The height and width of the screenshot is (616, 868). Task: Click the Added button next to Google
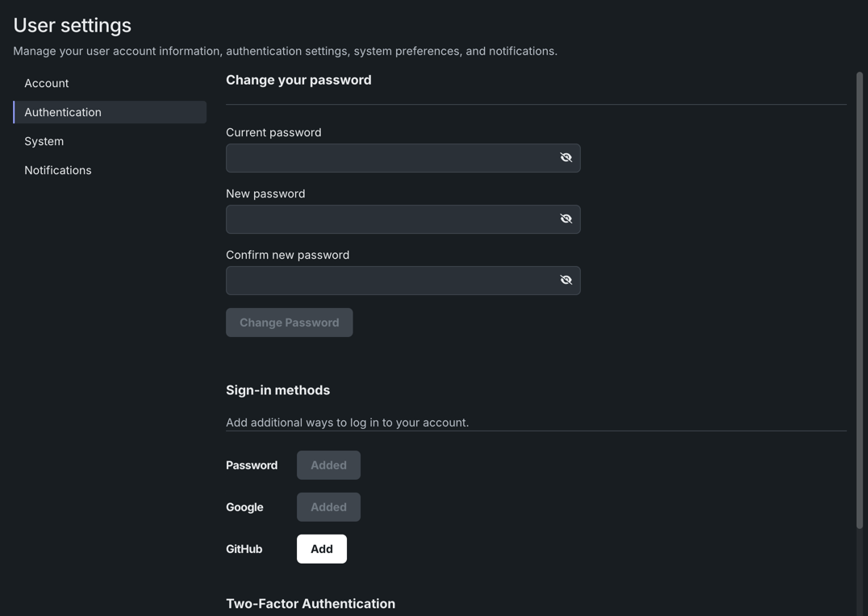click(x=328, y=507)
